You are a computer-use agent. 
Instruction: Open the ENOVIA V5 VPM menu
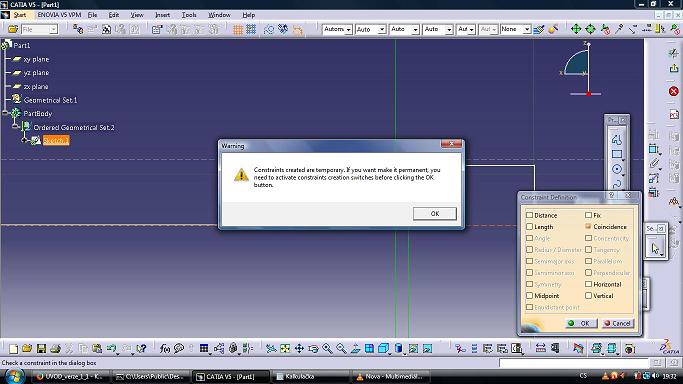(59, 15)
